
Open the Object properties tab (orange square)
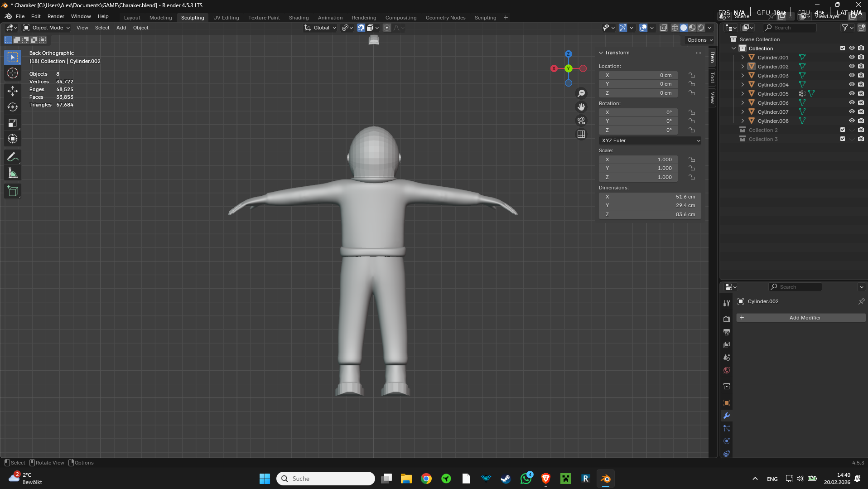pos(727,403)
